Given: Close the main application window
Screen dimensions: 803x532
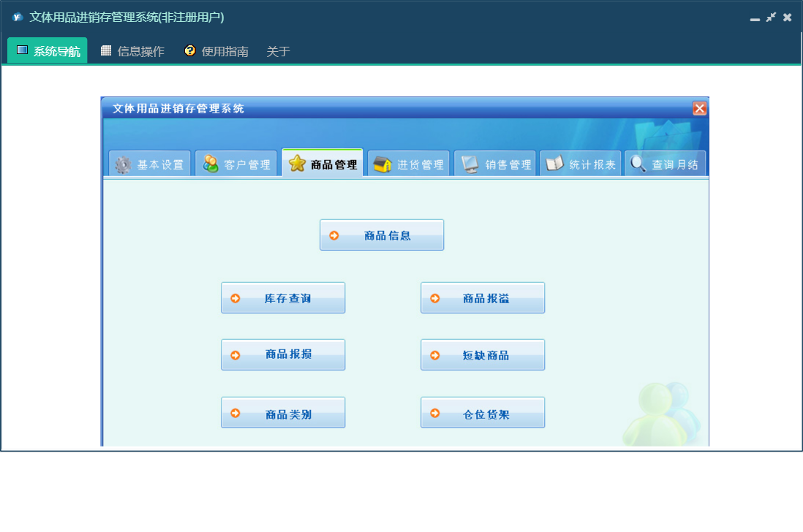Looking at the screenshot, I should click(x=787, y=18).
